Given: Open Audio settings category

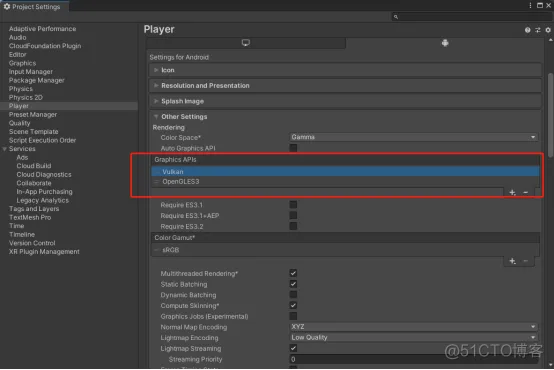Looking at the screenshot, I should (18, 37).
